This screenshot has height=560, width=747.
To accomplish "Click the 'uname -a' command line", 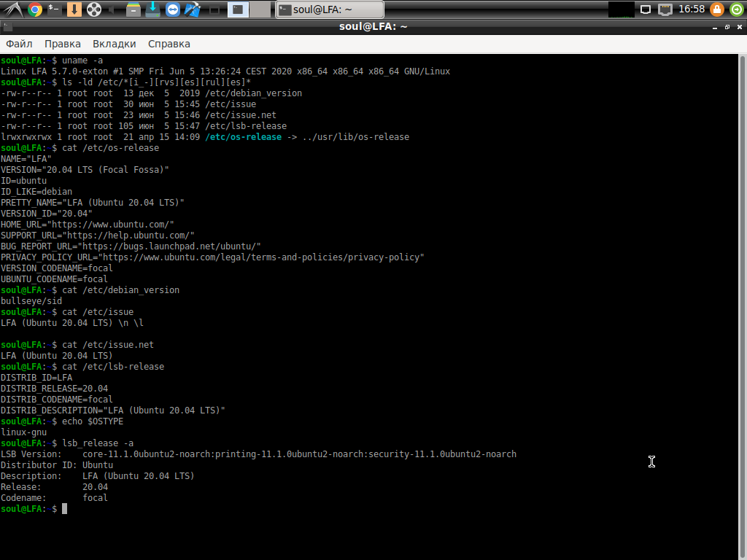I will pyautogui.click(x=52, y=61).
